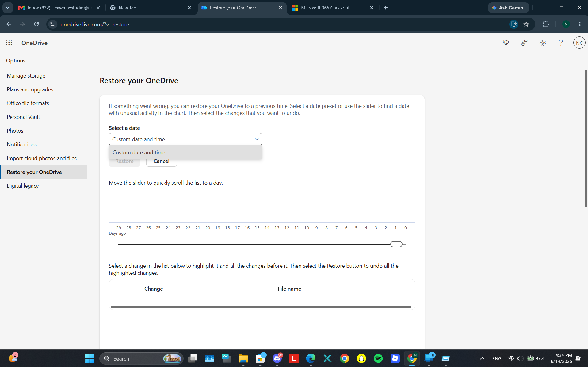The image size is (588, 367).
Task: Open a new browser tab
Action: (386, 8)
